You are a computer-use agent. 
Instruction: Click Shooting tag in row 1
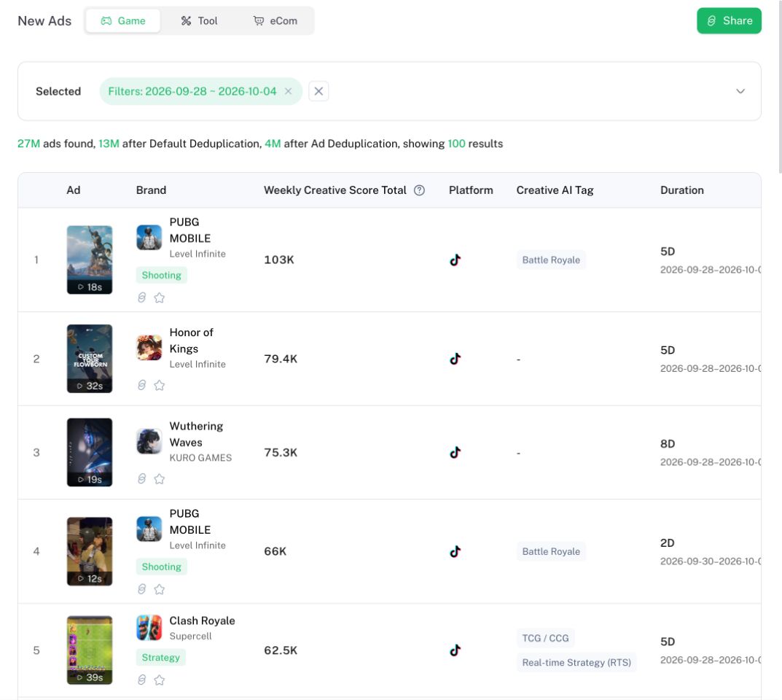[x=161, y=275]
